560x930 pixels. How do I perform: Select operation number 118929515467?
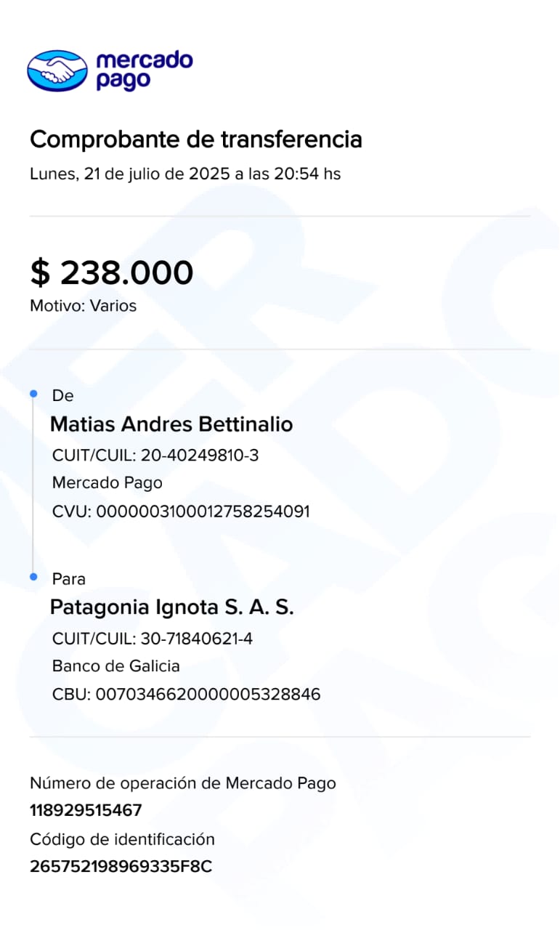(x=86, y=810)
